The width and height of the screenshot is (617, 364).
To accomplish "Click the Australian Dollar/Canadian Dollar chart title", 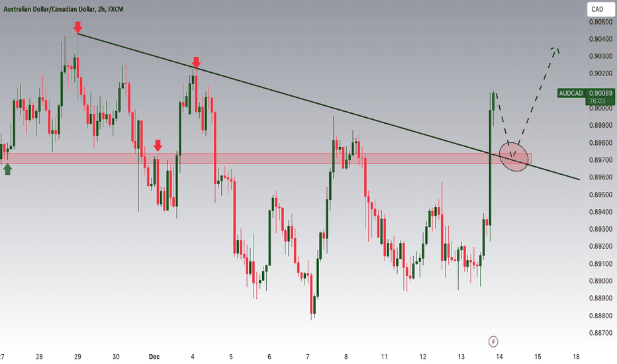I will pos(64,9).
